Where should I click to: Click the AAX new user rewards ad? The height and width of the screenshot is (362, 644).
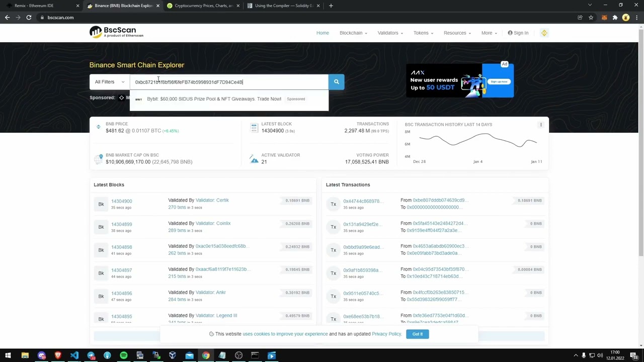point(460,80)
